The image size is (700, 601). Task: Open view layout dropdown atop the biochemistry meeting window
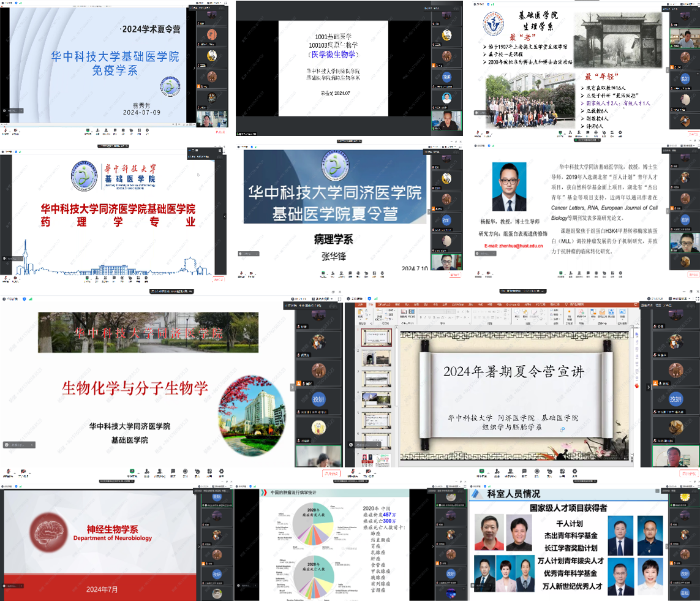coord(322,299)
